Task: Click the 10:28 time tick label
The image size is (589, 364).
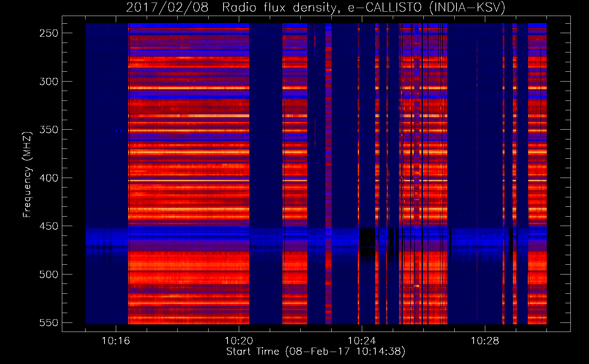Action: 485,341
